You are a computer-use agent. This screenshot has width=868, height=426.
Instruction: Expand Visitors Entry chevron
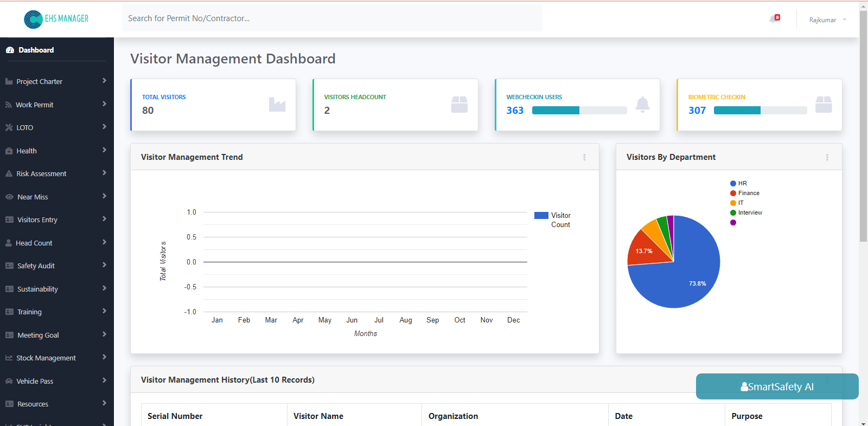point(104,219)
